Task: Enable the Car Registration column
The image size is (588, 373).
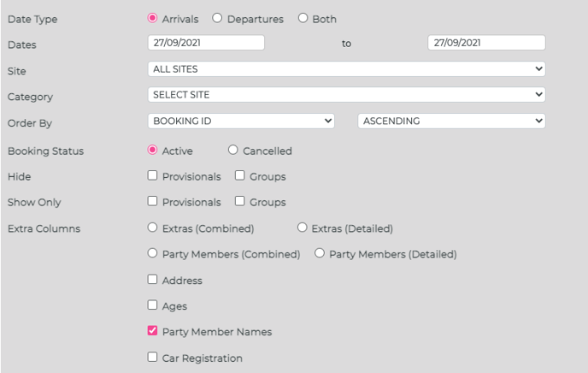Action: coord(152,357)
